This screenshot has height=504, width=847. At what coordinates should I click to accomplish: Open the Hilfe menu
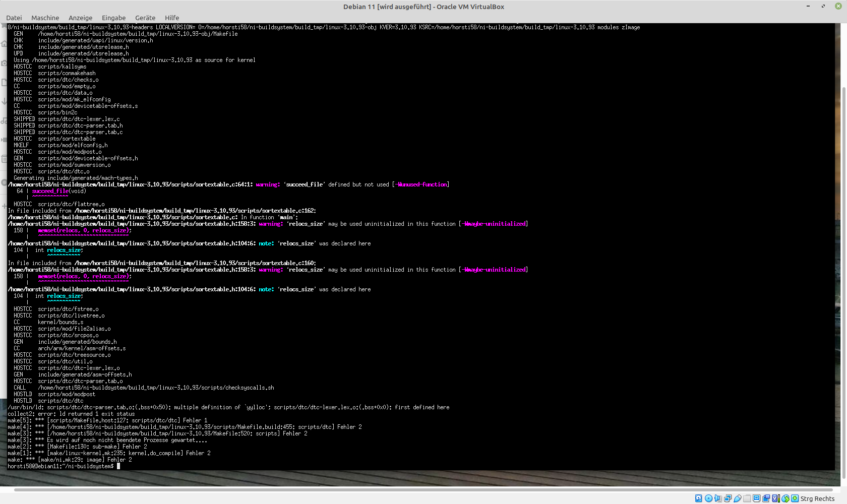click(172, 18)
